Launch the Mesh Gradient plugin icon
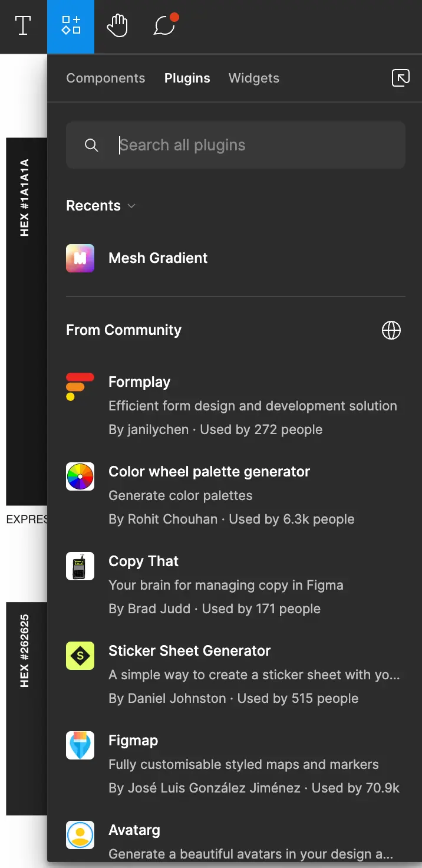422x868 pixels. click(80, 258)
